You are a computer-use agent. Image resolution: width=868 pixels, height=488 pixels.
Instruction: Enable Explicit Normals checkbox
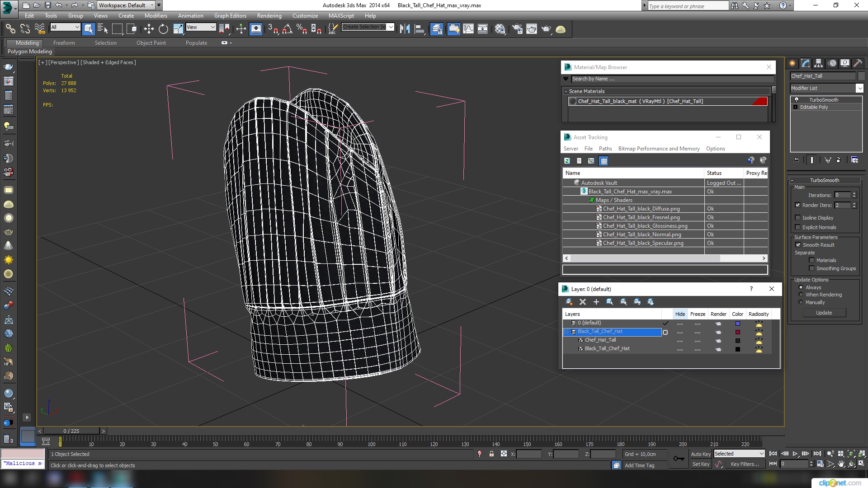tap(797, 227)
